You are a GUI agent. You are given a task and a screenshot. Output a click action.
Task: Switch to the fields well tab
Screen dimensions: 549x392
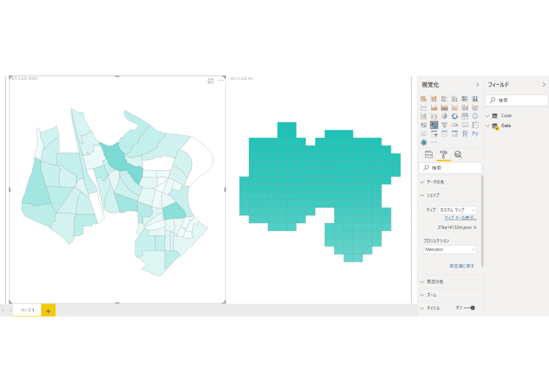click(x=428, y=154)
